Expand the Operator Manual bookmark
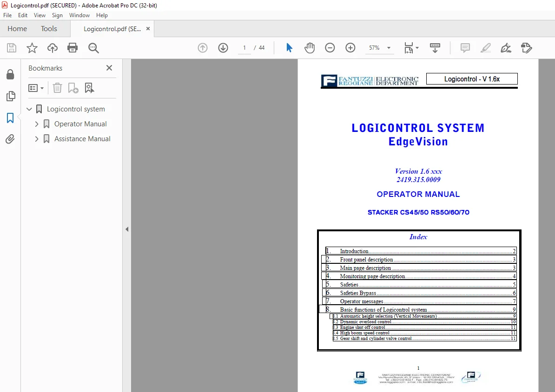Image resolution: width=555 pixels, height=392 pixels. (x=36, y=124)
